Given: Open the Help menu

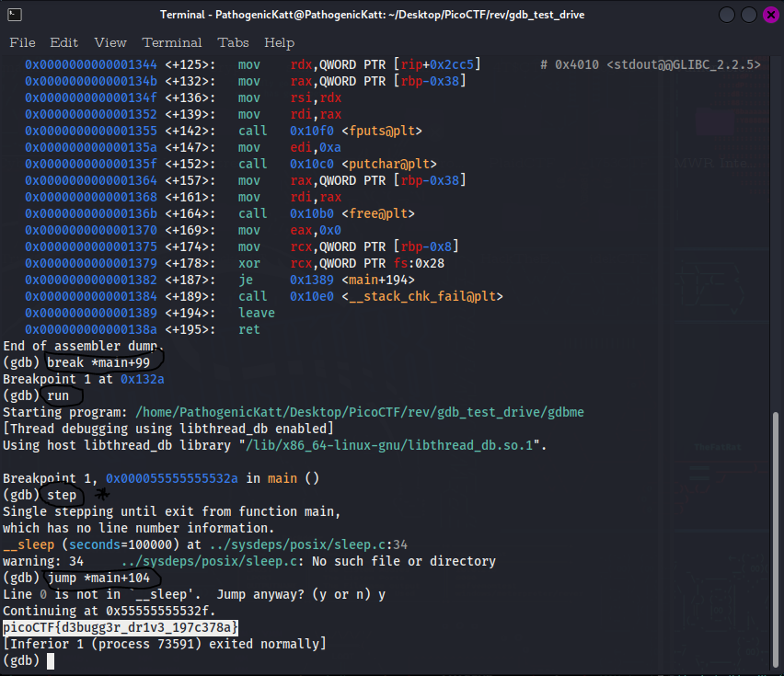Looking at the screenshot, I should coord(279,42).
